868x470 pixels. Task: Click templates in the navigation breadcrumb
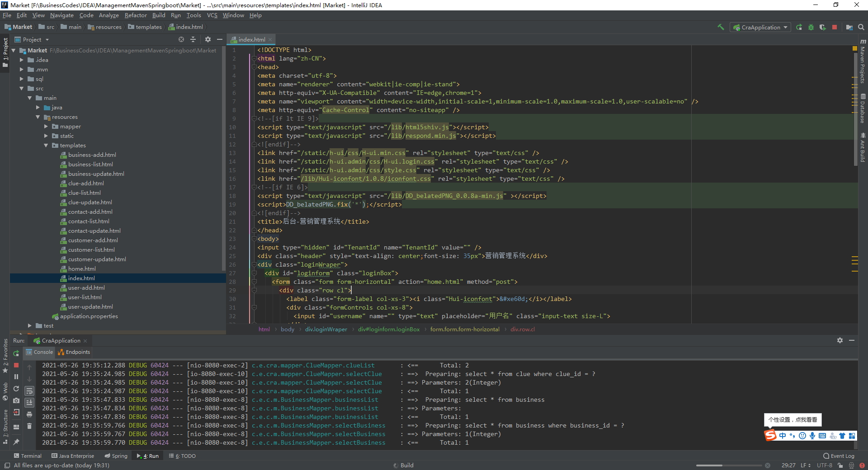[x=145, y=27]
